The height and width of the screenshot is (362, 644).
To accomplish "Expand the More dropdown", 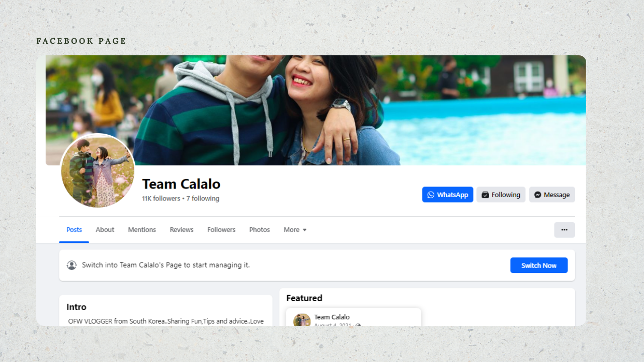I will tap(295, 230).
